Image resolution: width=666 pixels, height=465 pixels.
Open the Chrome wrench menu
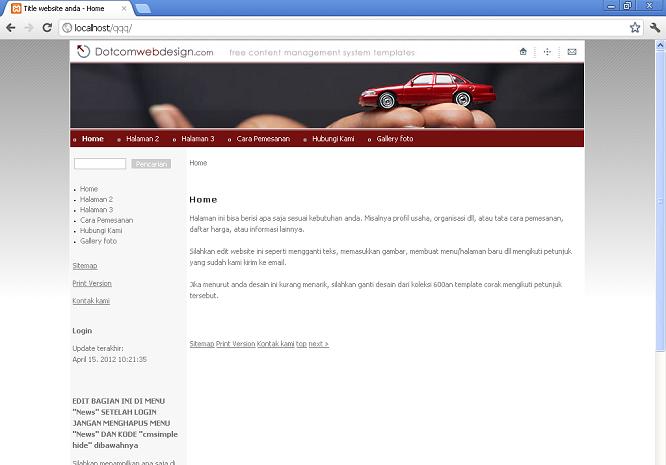coord(655,28)
